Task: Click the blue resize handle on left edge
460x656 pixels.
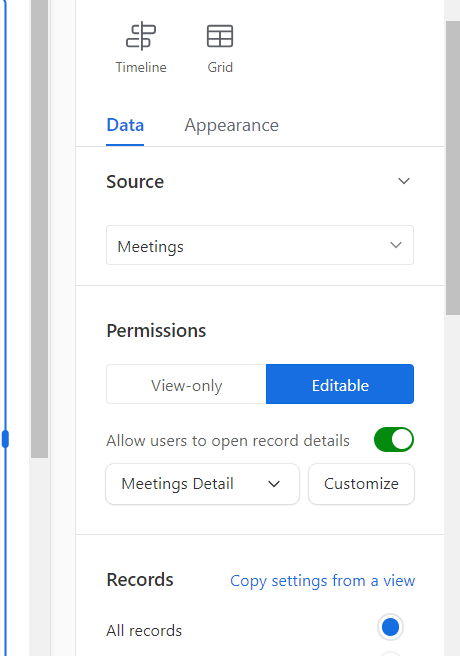Action: point(5,439)
